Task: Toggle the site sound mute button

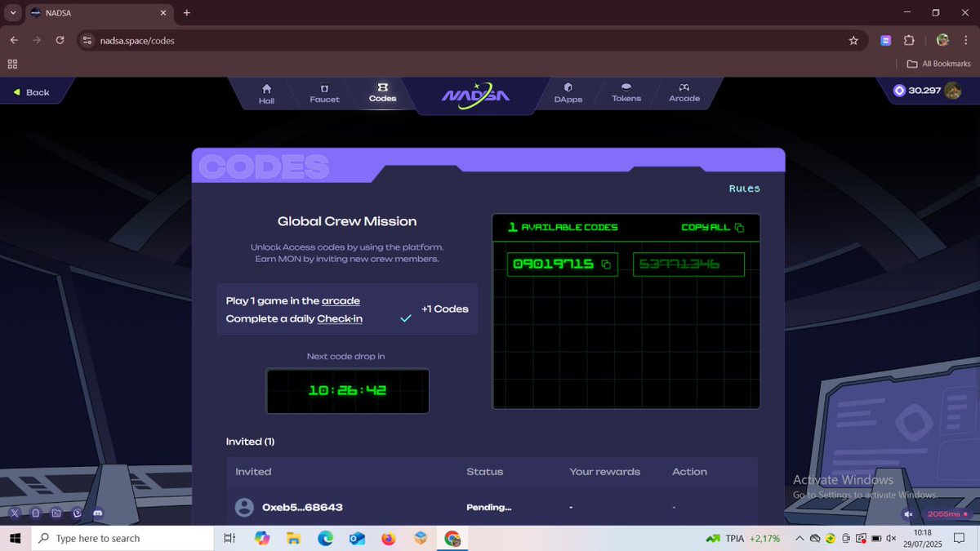Action: pyautogui.click(x=908, y=514)
